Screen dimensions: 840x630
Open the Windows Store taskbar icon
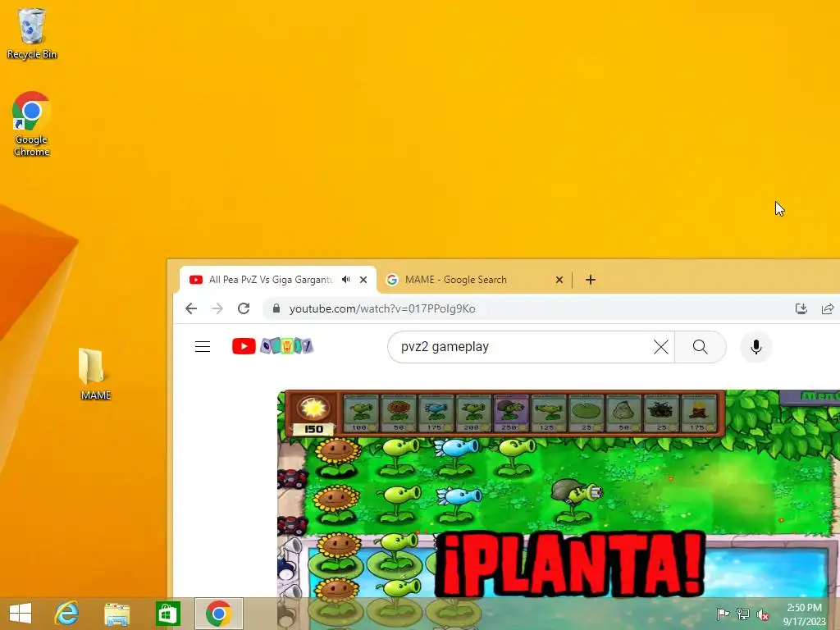click(167, 614)
